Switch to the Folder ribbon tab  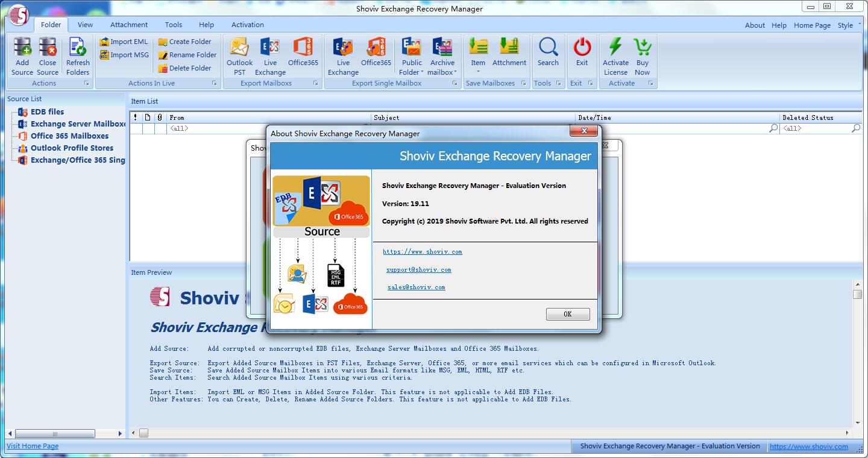(51, 25)
